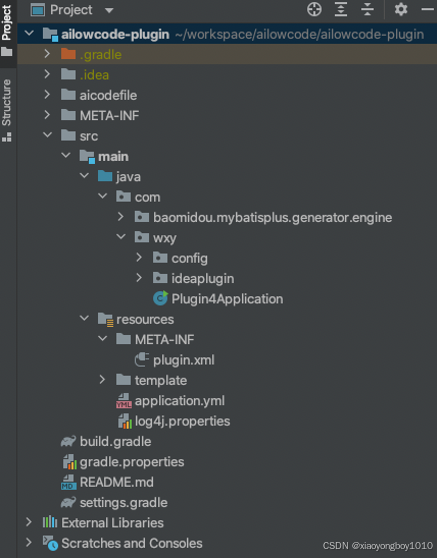Click the application.yml file icon
Screen dimensions: 437x558
(124, 401)
